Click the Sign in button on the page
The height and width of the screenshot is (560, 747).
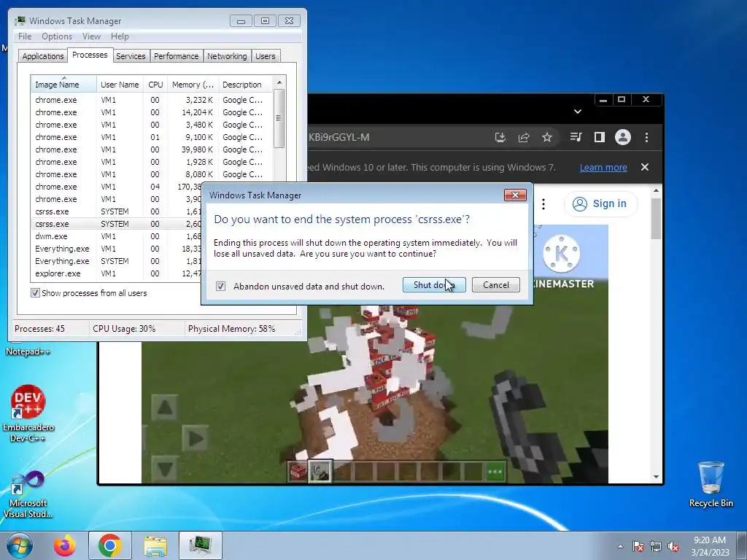click(601, 204)
